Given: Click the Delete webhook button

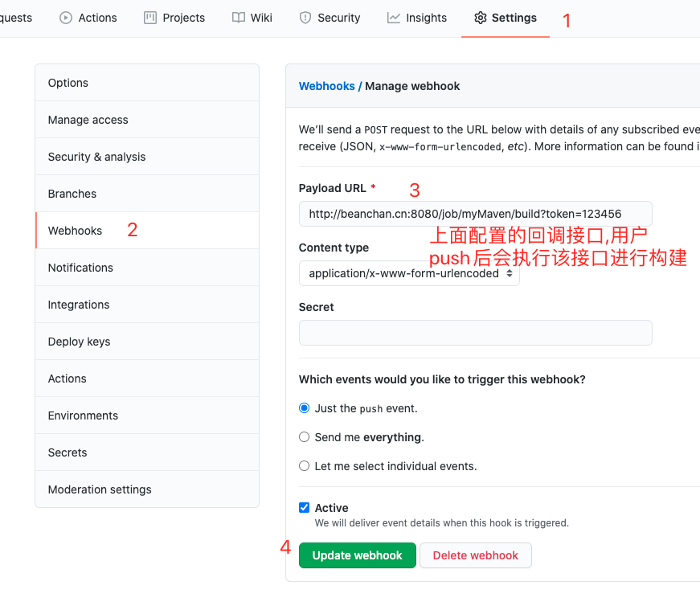Looking at the screenshot, I should (x=476, y=555).
